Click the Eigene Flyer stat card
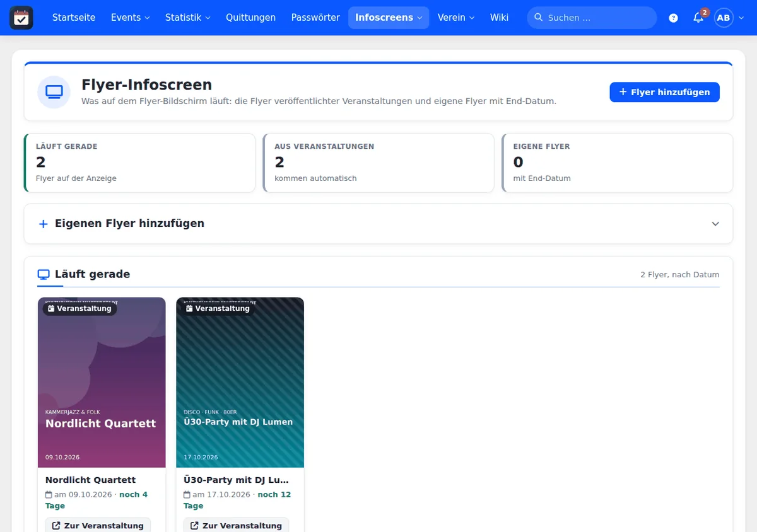 point(618,163)
